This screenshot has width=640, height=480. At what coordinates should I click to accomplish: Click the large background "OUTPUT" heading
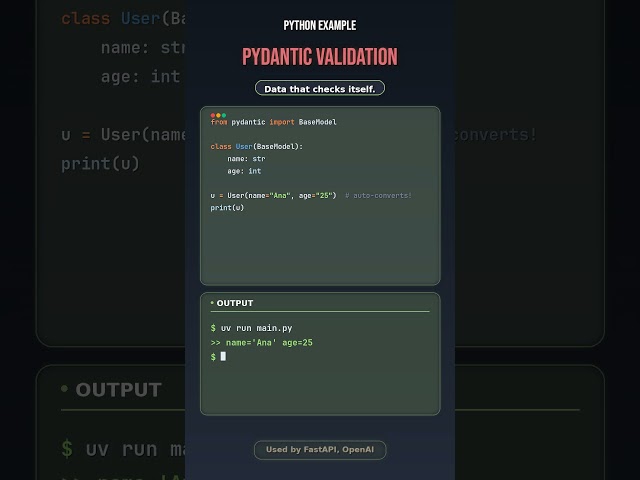[x=119, y=390]
